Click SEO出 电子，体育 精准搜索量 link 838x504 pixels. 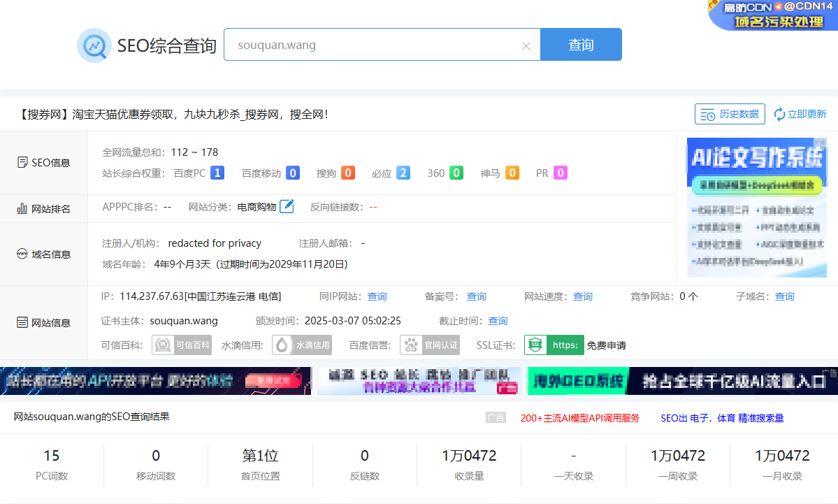tap(722, 418)
